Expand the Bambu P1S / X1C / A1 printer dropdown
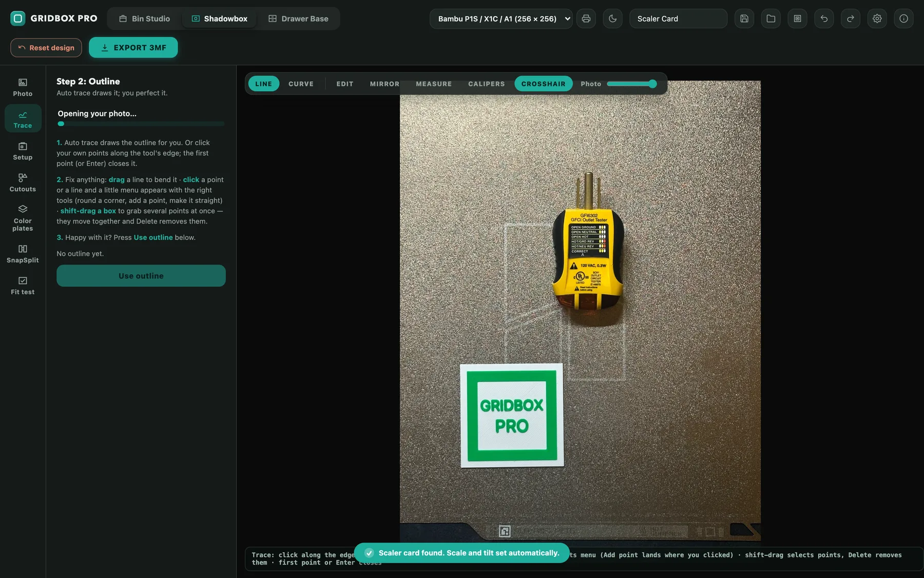The image size is (924, 578). (x=501, y=18)
